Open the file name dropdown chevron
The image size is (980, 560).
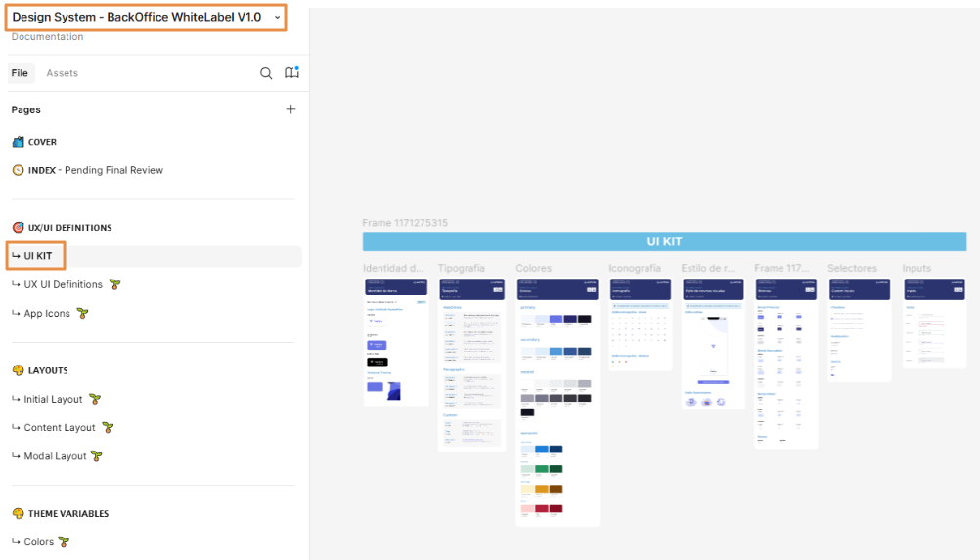277,18
